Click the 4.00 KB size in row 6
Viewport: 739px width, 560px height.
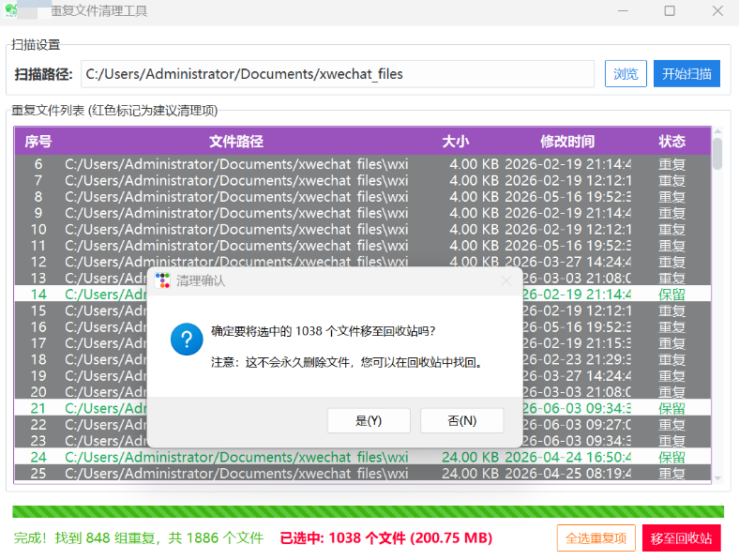point(474,164)
